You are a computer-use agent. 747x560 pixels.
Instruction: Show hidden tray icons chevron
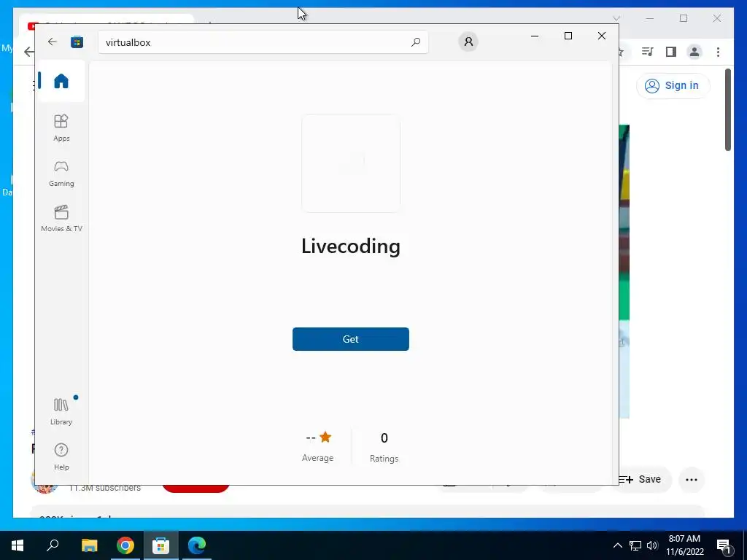point(617,545)
